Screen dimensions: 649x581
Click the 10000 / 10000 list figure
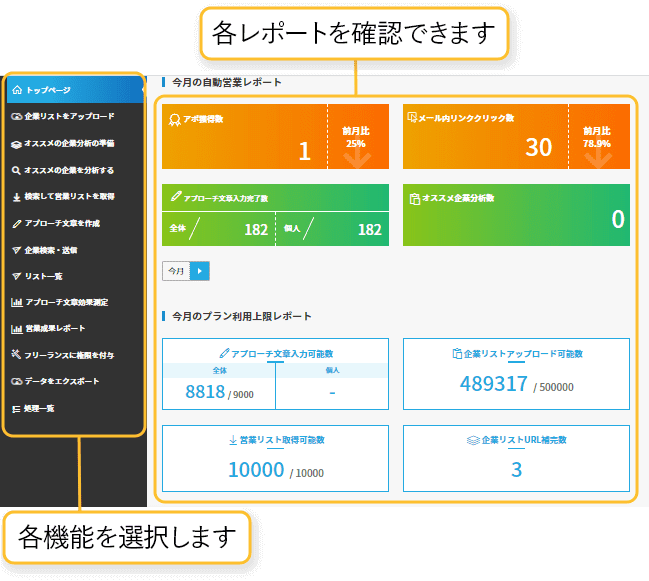point(276,470)
